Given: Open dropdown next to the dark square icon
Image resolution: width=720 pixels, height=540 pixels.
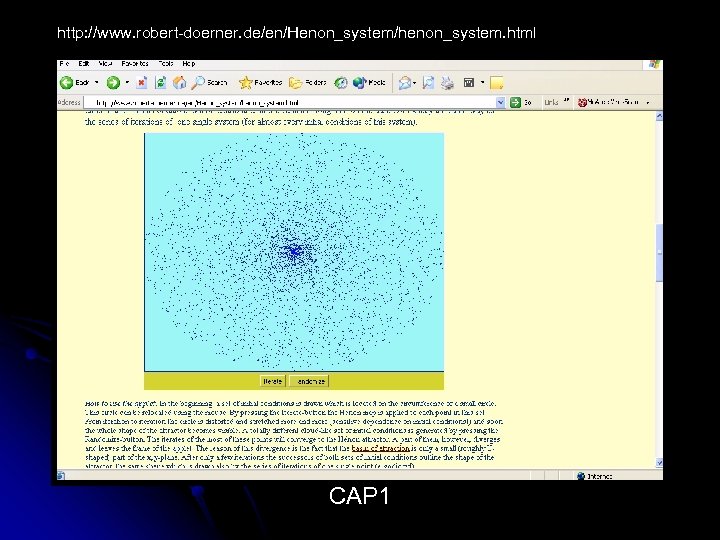Looking at the screenshot, I should coord(482,83).
